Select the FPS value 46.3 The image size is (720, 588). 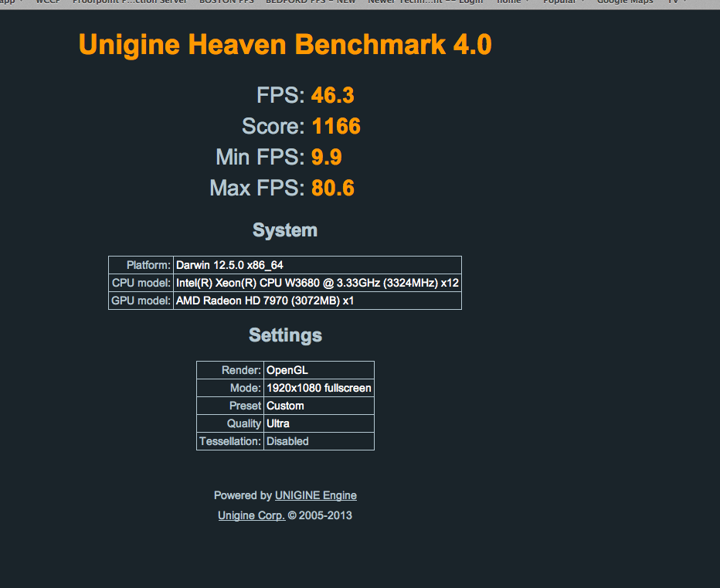coord(332,96)
